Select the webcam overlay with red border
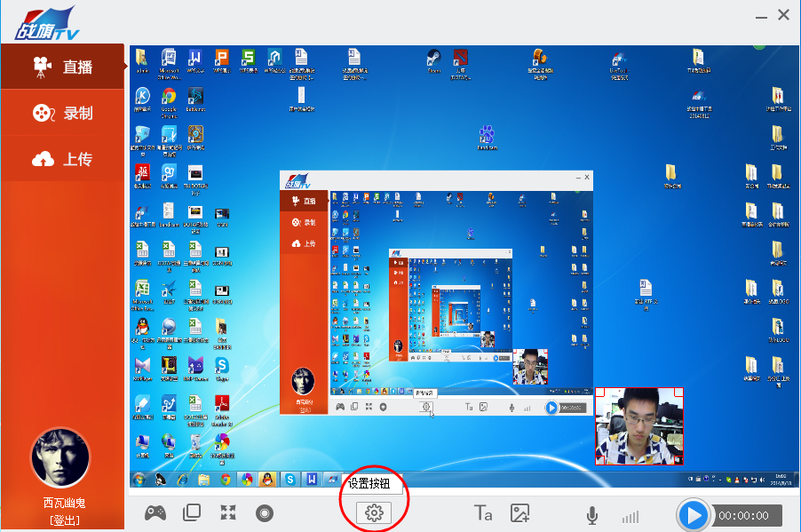The image size is (801, 532). [x=639, y=426]
